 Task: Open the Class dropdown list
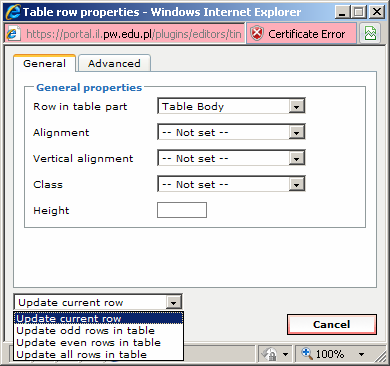[296, 184]
